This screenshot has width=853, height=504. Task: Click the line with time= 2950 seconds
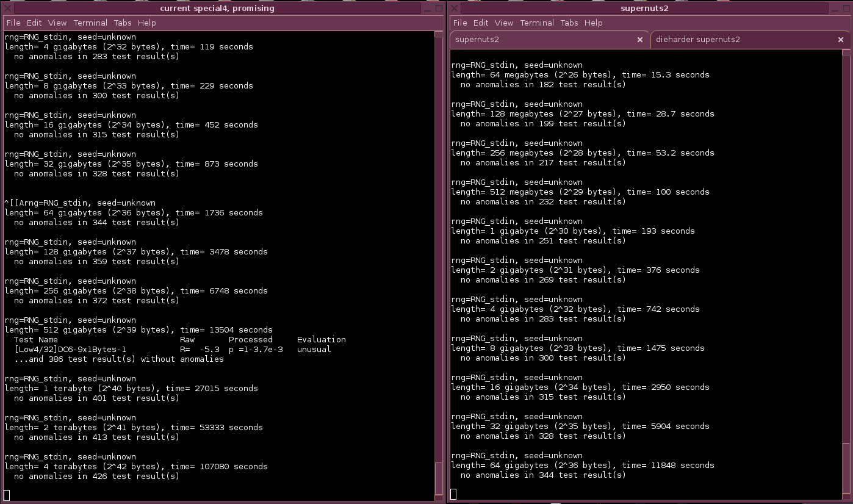click(x=580, y=387)
